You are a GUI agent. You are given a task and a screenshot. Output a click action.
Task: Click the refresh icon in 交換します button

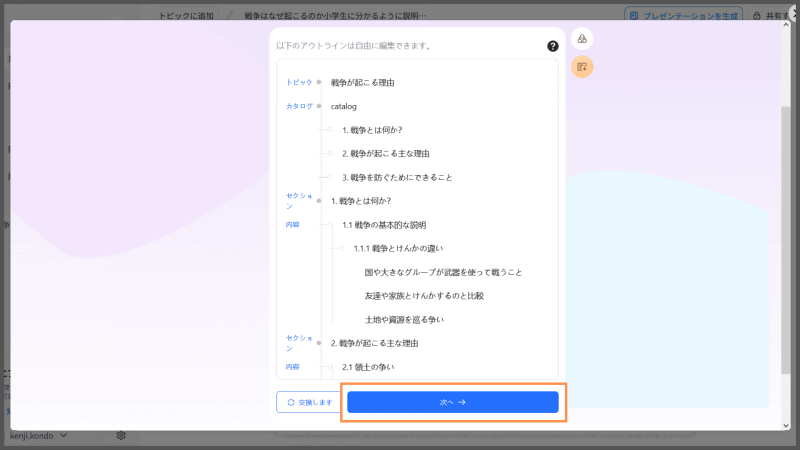pyautogui.click(x=291, y=403)
